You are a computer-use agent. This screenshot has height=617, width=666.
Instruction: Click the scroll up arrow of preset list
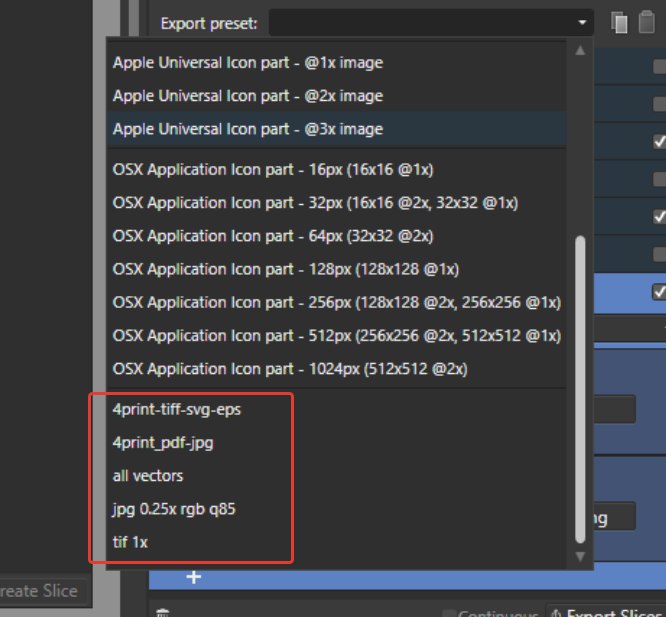click(580, 51)
